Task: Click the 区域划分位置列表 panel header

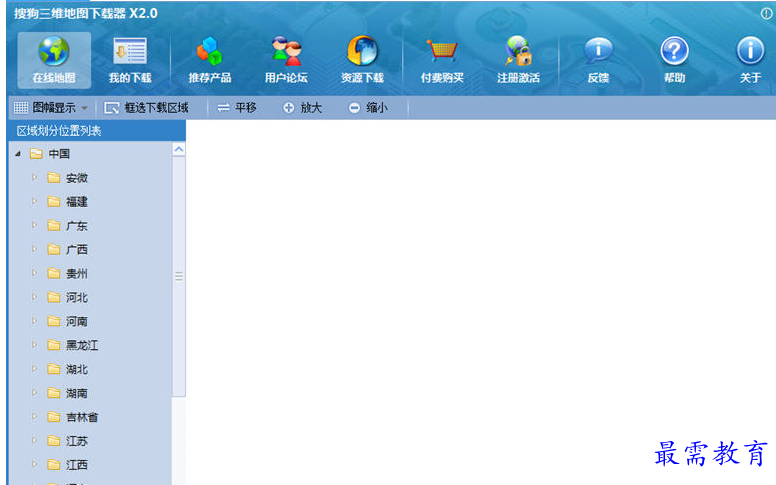Action: [97, 131]
